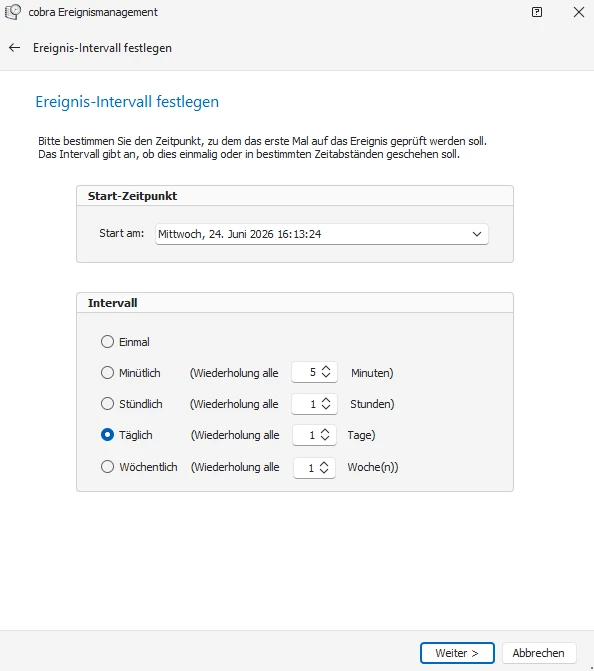
Task: Choose the Wöchentlich radio button
Action: [x=107, y=466]
